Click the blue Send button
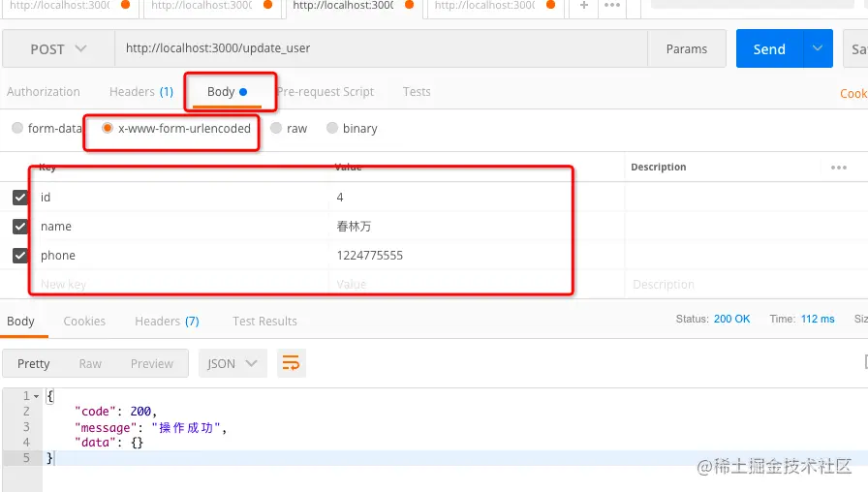This screenshot has width=868, height=492. 769,48
